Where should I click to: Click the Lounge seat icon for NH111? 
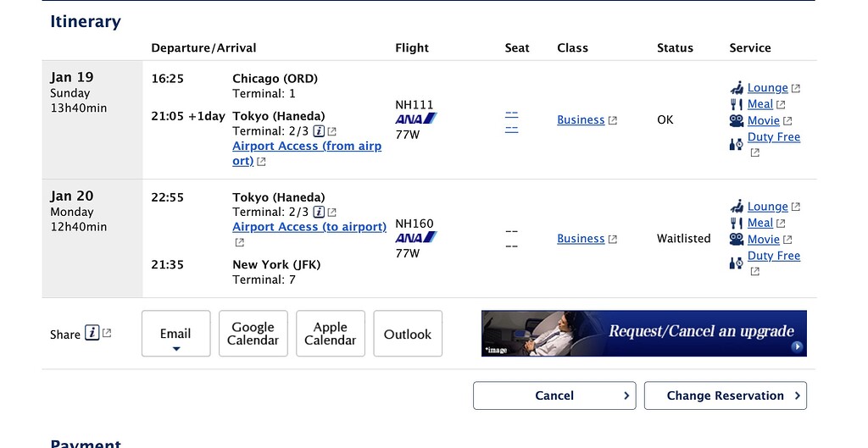pos(737,87)
